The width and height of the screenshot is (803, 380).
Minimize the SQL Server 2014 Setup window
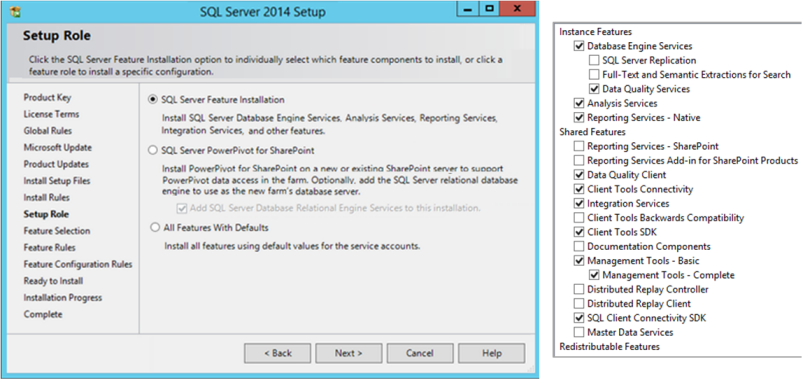(467, 9)
